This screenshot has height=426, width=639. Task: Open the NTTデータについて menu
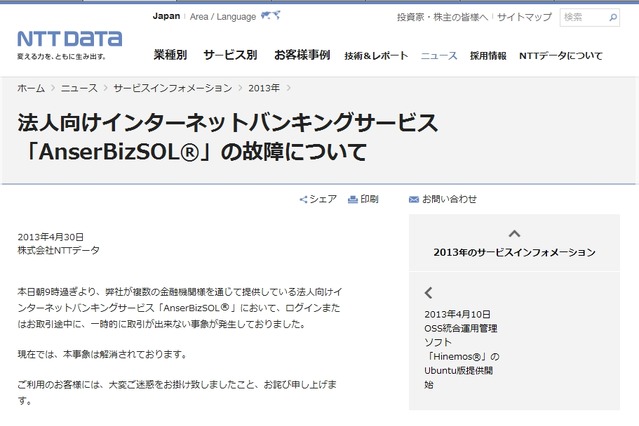click(561, 56)
